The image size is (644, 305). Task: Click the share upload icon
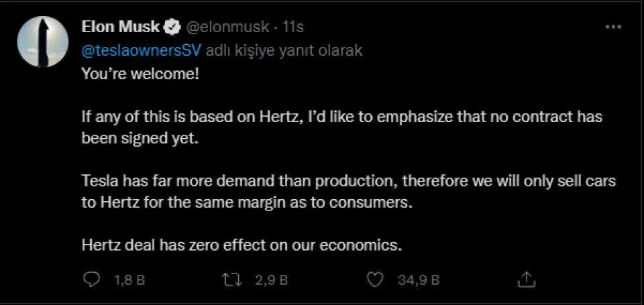[527, 279]
